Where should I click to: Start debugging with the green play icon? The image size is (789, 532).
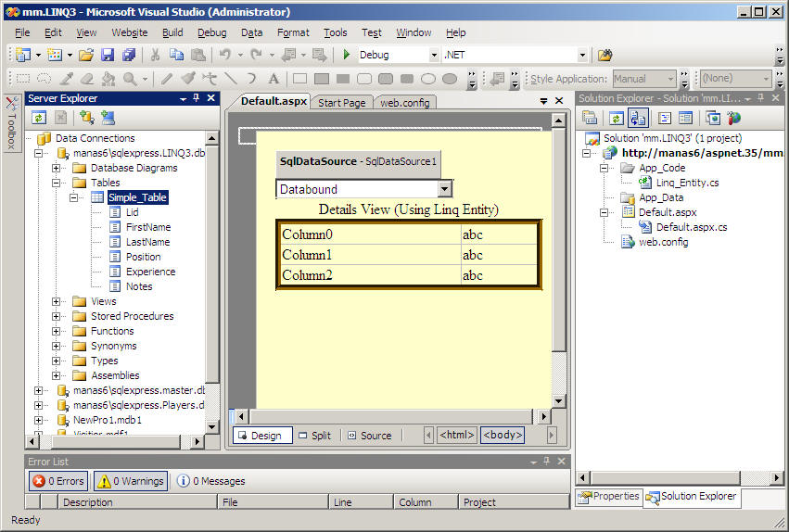[346, 55]
